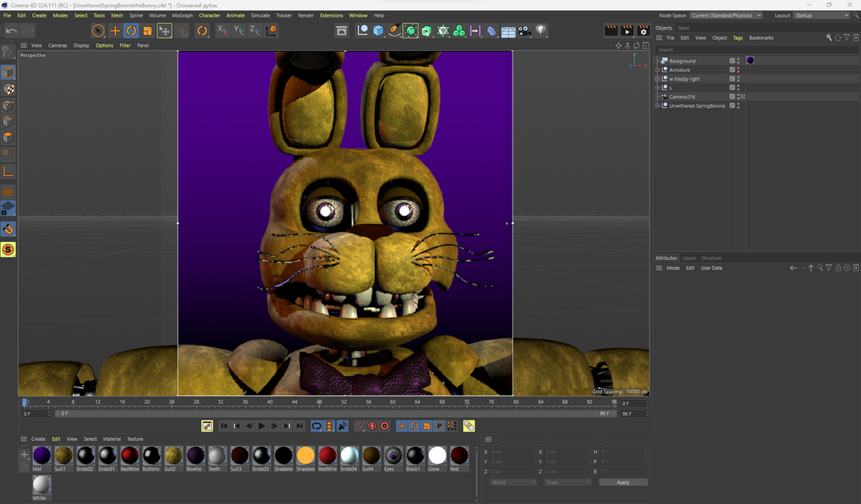Click the Undo arrow in the toolbar
The height and width of the screenshot is (504, 861).
(x=11, y=30)
